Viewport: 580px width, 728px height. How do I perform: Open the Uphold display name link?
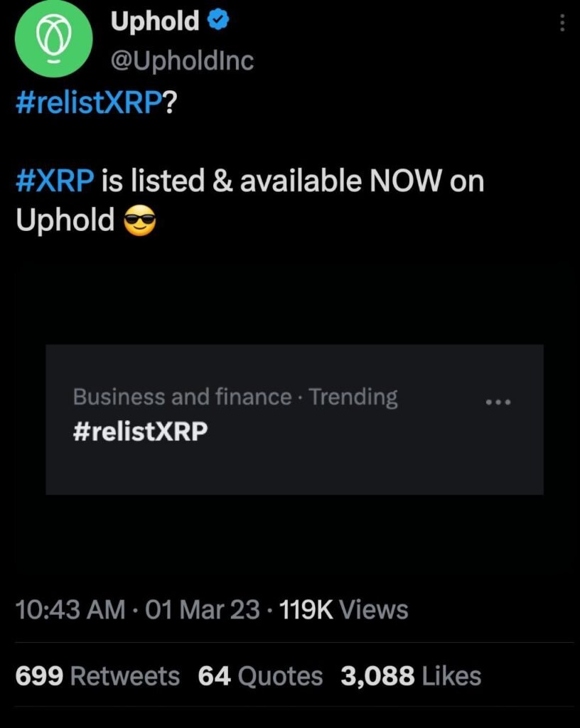tap(155, 22)
